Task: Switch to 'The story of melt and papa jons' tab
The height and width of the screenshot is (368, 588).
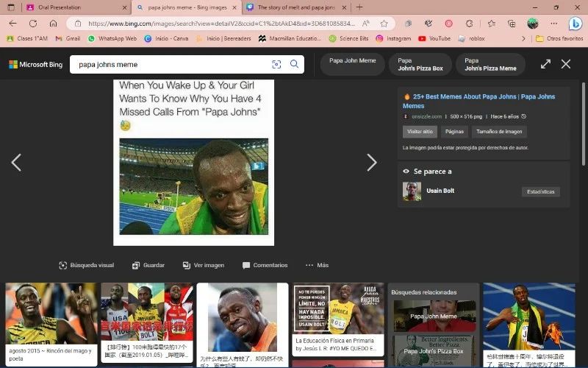Action: [x=296, y=7]
